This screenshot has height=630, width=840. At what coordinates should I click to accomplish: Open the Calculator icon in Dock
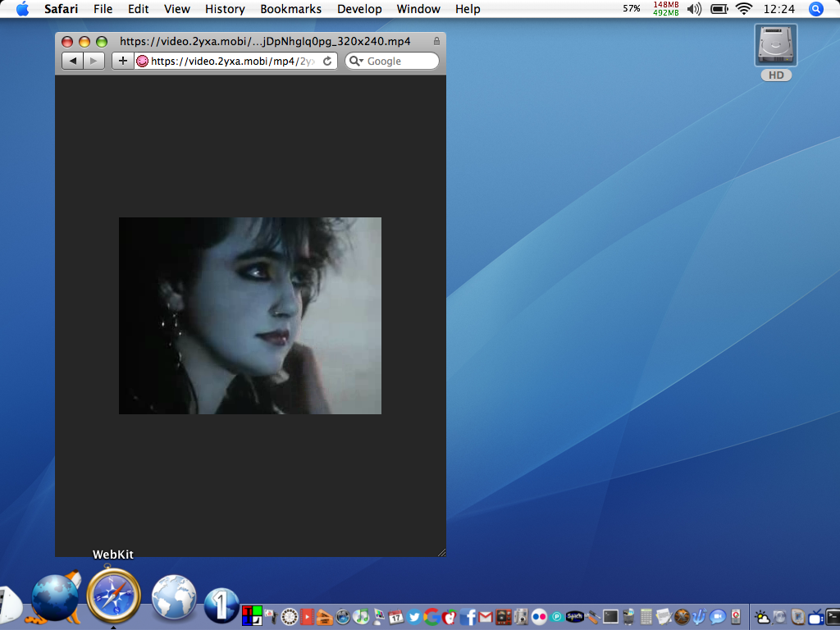646,617
